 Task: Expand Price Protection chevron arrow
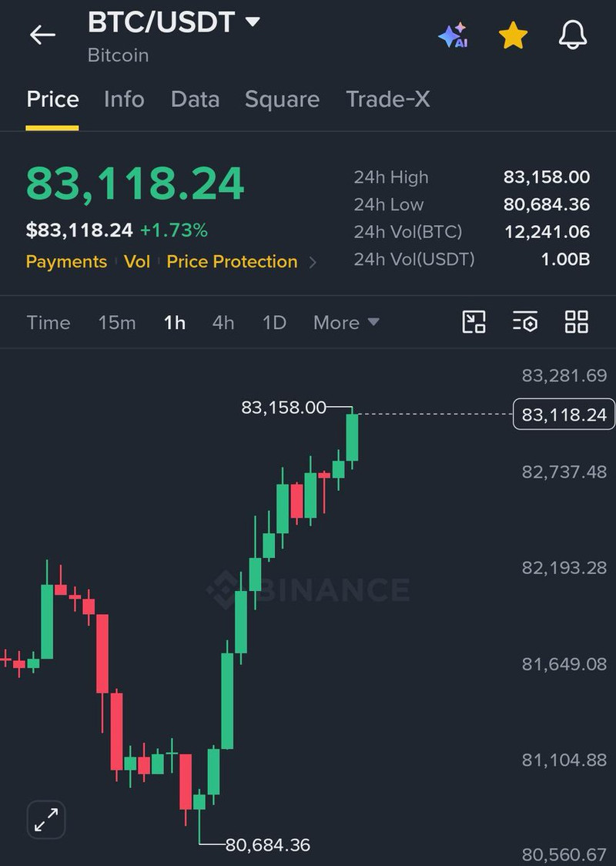tap(313, 262)
